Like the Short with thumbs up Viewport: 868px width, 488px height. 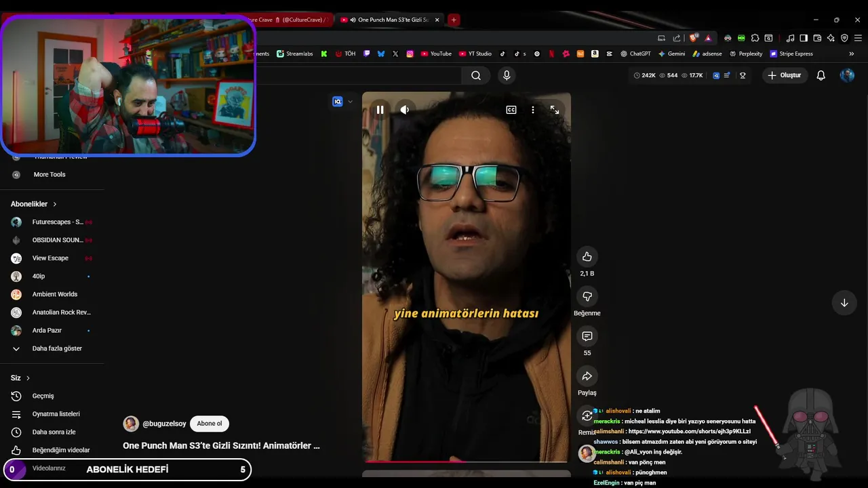[x=587, y=257]
